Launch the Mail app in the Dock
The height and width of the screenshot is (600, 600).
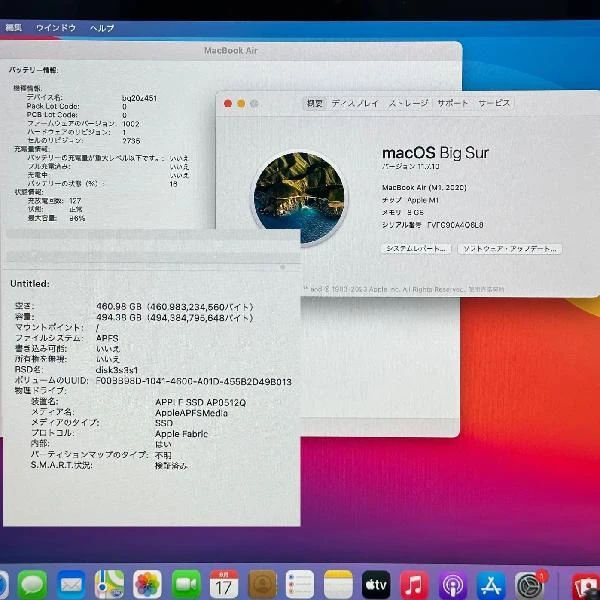pos(71,584)
